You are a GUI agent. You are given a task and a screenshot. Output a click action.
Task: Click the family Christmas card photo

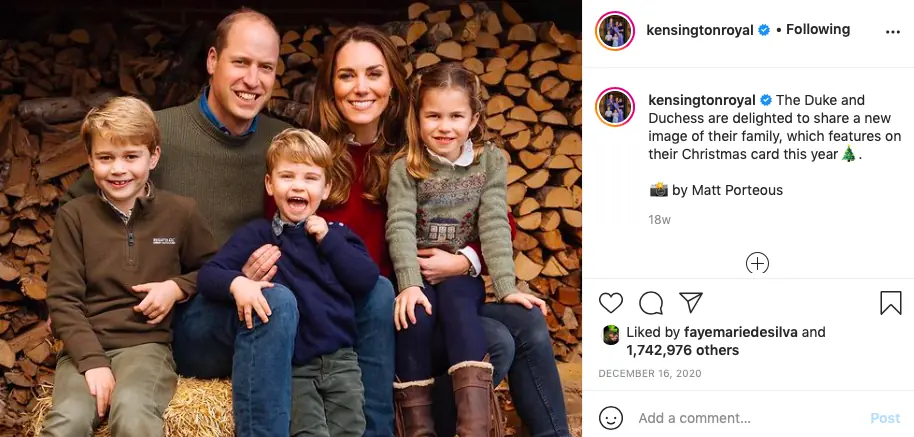point(290,218)
